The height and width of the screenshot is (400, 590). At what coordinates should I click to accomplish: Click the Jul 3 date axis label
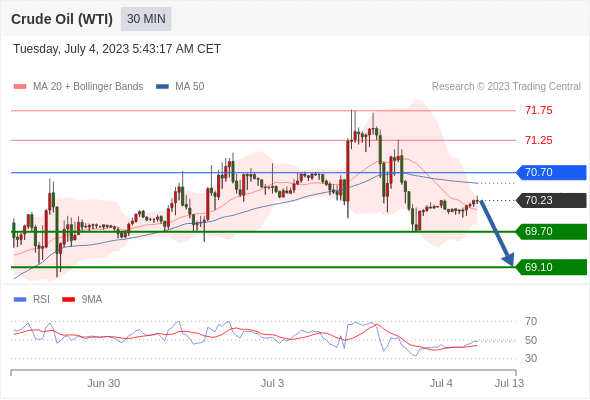coord(272,383)
